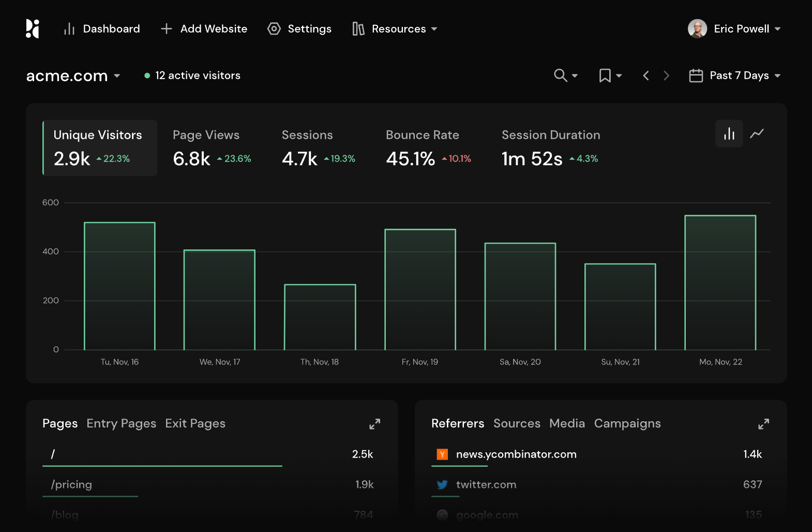
Task: Switch to the Exit Pages tab
Action: coord(196,424)
